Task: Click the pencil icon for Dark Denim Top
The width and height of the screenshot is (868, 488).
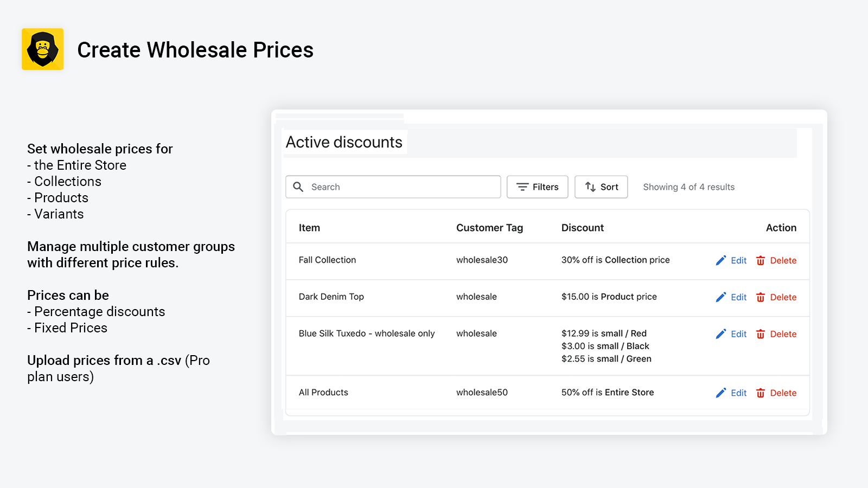Action: pos(720,297)
